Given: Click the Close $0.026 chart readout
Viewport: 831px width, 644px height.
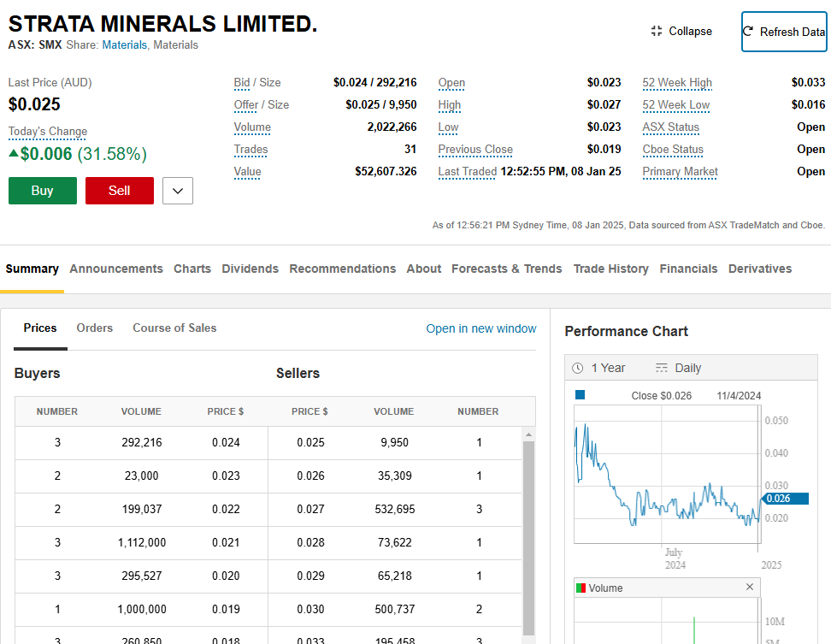Looking at the screenshot, I should point(662,396).
